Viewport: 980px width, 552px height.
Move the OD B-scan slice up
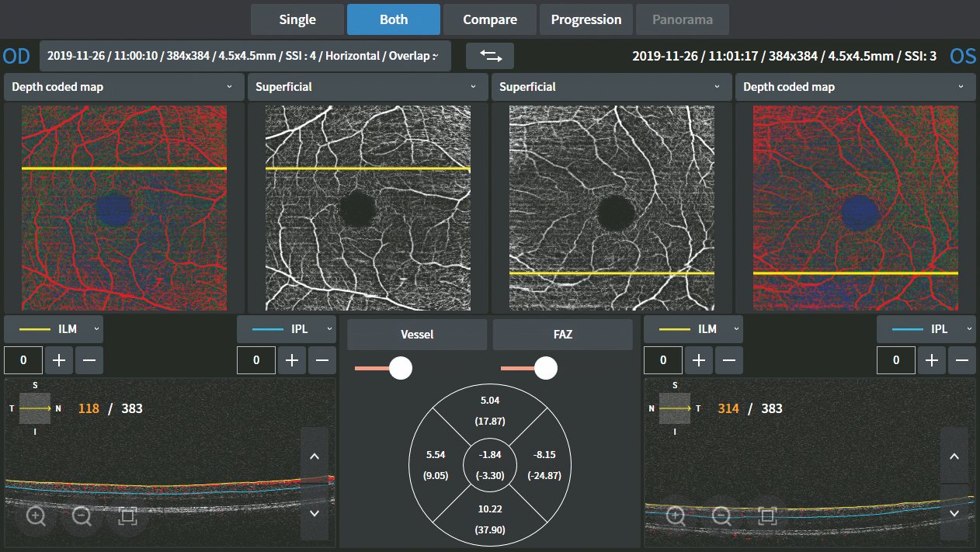[315, 456]
